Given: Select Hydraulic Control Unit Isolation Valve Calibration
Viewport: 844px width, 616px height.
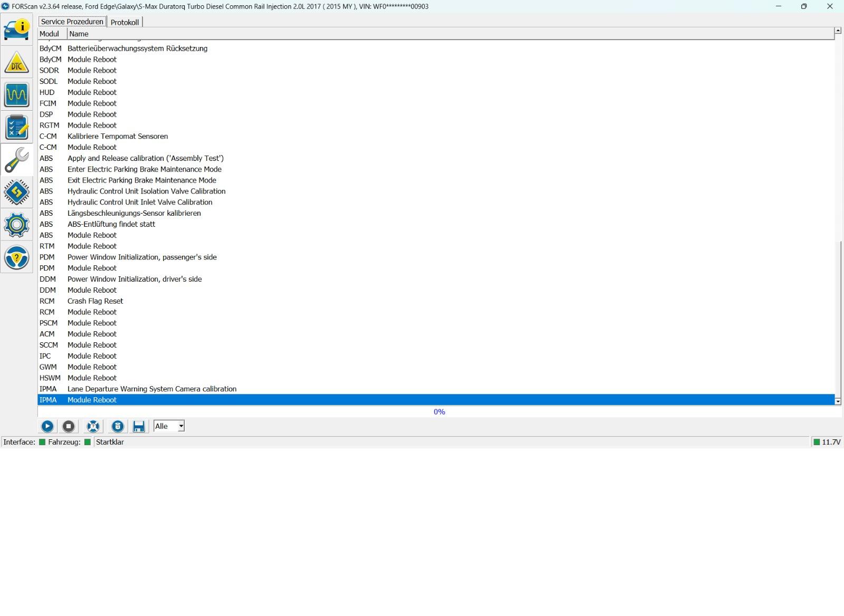Looking at the screenshot, I should (x=436, y=191).
